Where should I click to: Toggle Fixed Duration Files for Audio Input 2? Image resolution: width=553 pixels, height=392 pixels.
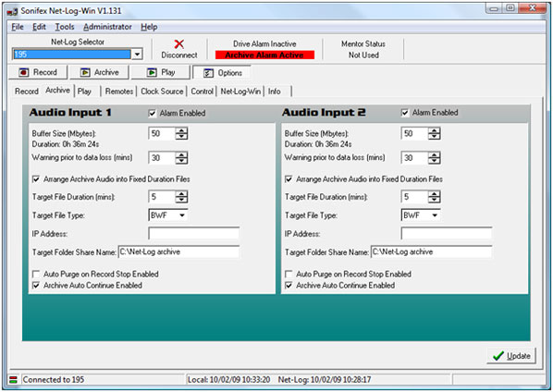[289, 179]
